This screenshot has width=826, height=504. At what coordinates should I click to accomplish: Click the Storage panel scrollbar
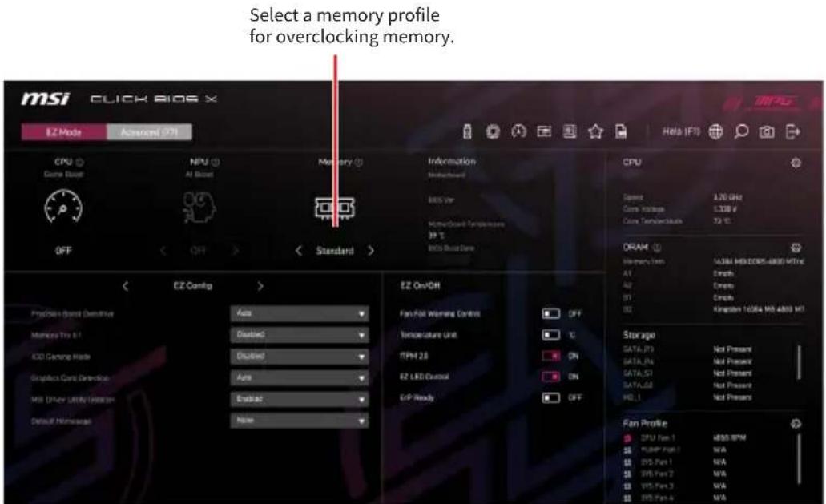pyautogui.click(x=799, y=362)
